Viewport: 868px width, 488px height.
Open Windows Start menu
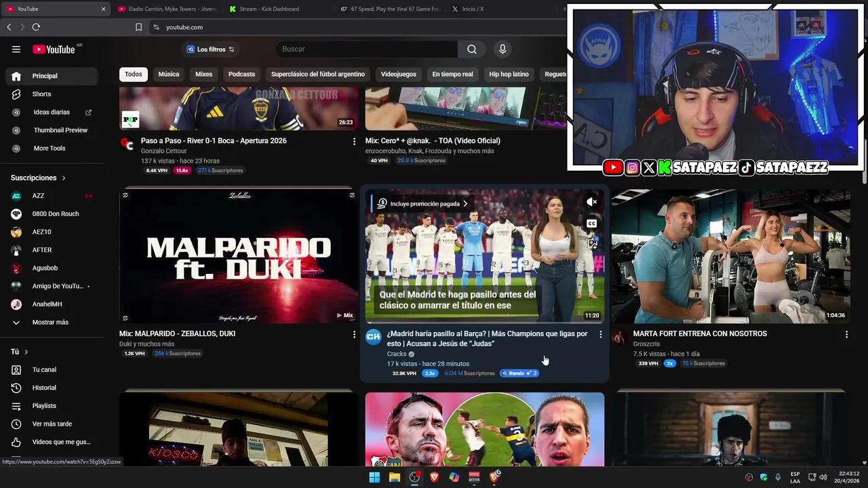(x=374, y=477)
